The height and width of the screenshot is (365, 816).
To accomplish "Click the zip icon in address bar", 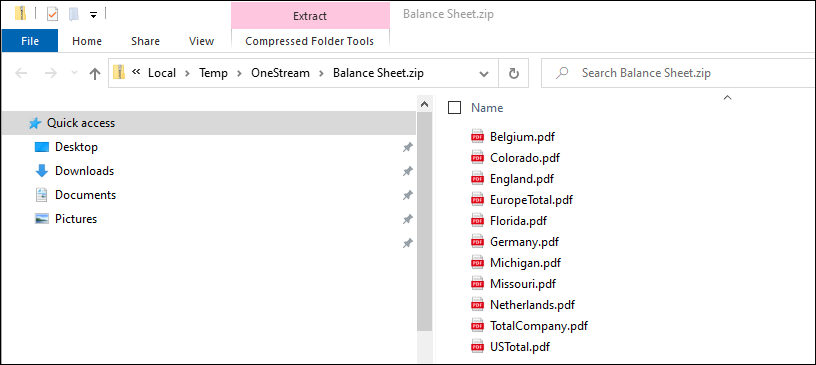I will 119,72.
